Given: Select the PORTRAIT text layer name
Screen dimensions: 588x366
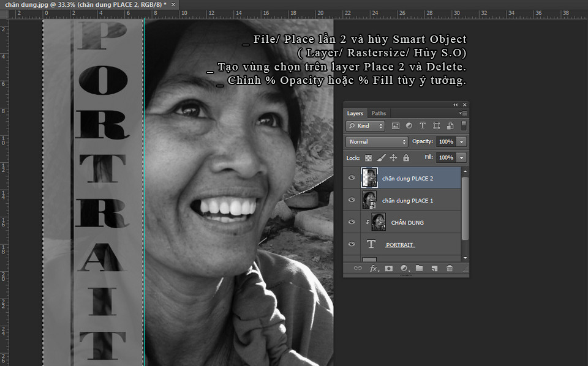Looking at the screenshot, I should (400, 245).
